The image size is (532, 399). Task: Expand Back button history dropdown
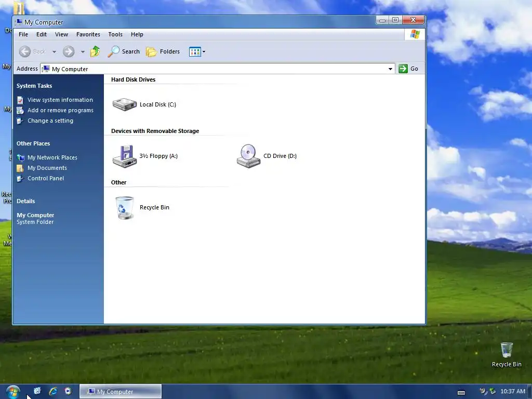click(54, 52)
